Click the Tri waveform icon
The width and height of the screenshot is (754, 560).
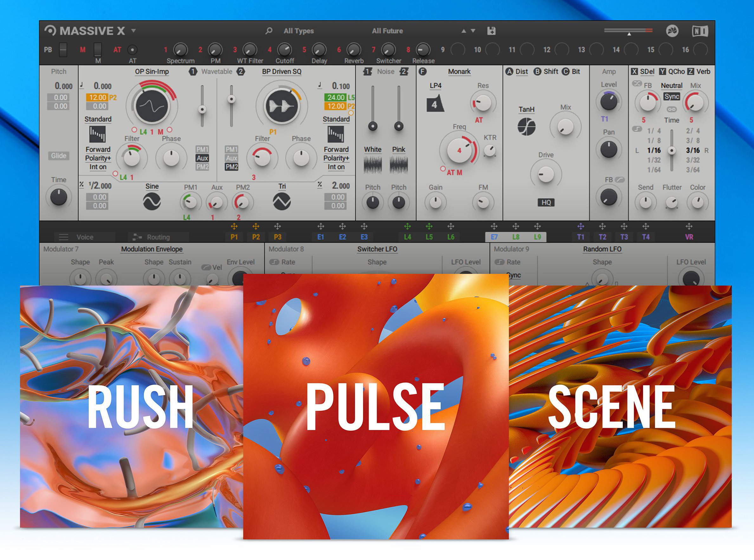click(x=282, y=201)
